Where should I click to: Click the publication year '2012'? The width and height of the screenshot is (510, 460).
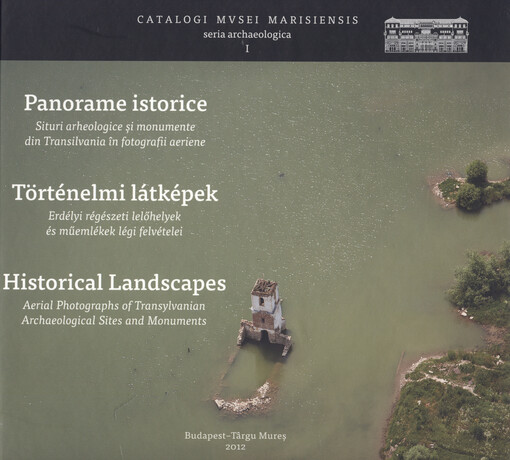[x=235, y=447]
